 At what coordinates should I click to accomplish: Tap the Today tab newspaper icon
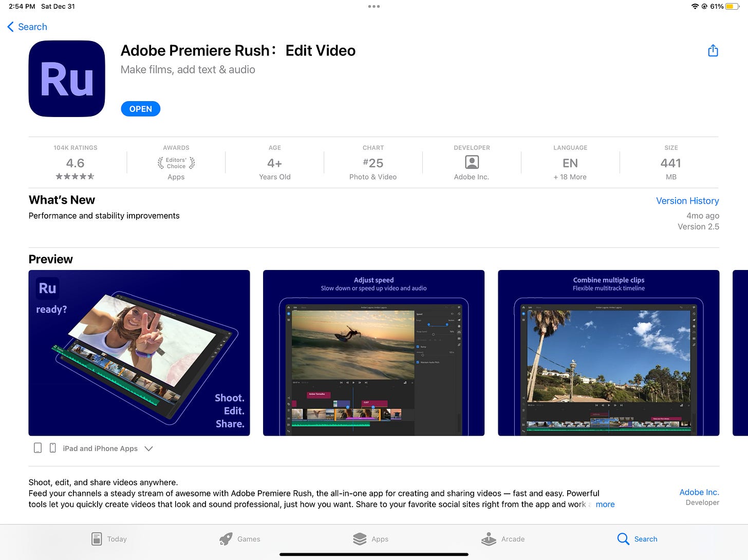click(96, 539)
